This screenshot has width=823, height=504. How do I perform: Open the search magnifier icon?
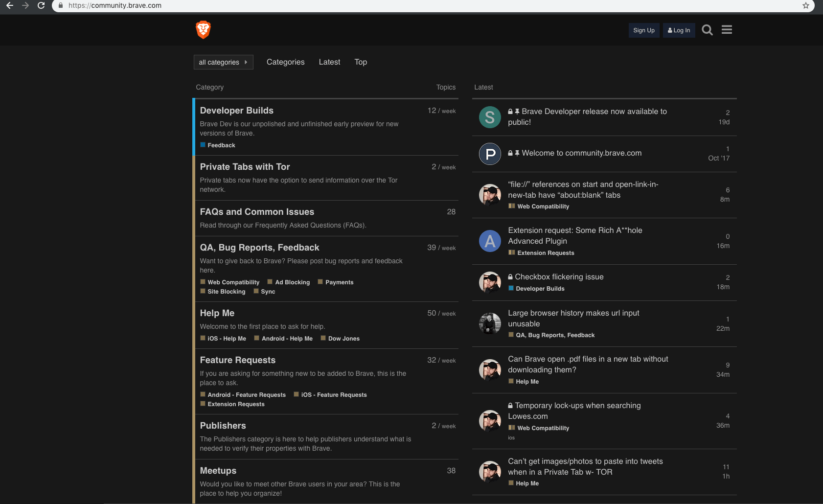[x=707, y=30]
